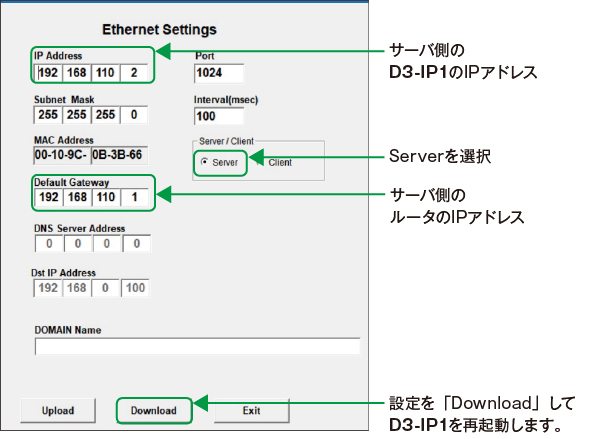Image resolution: width=600 pixels, height=439 pixels.
Task: Click Dst IP Address first octet
Action: coord(48,288)
